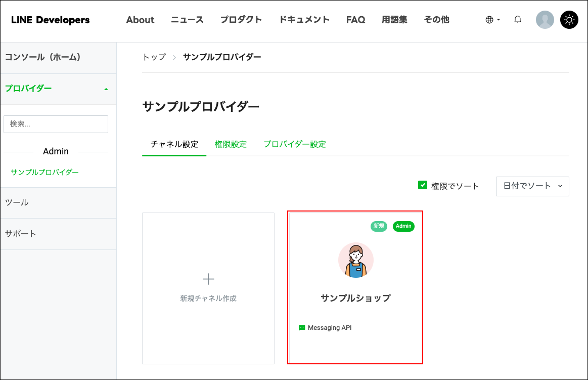
Task: Click the プロバイダー sidebar heading
Action: click(28, 89)
